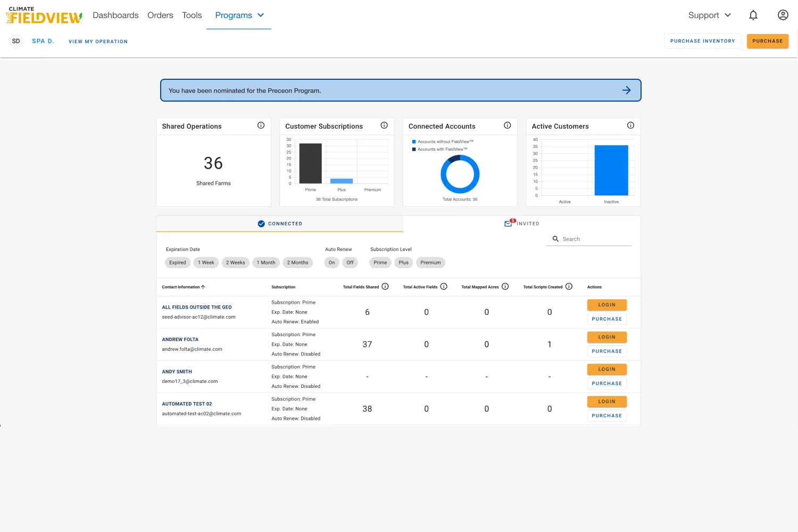Click the Preceon Program nomination banner text
798x532 pixels.
point(245,91)
